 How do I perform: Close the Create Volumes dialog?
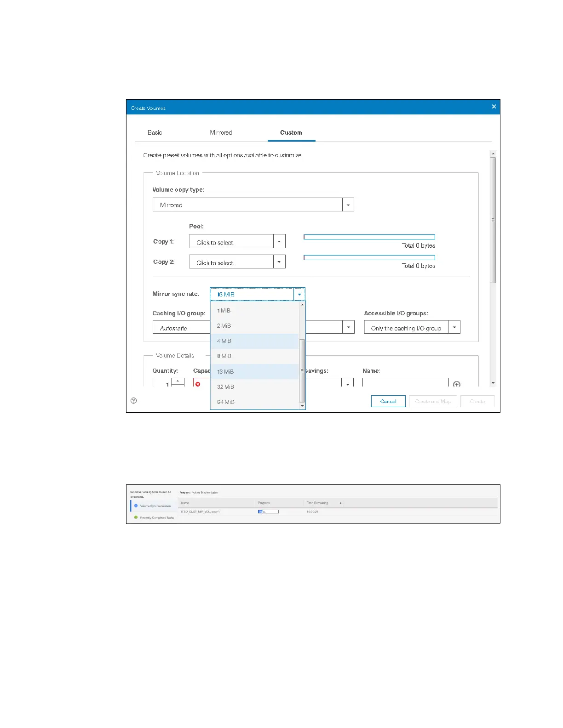point(494,107)
